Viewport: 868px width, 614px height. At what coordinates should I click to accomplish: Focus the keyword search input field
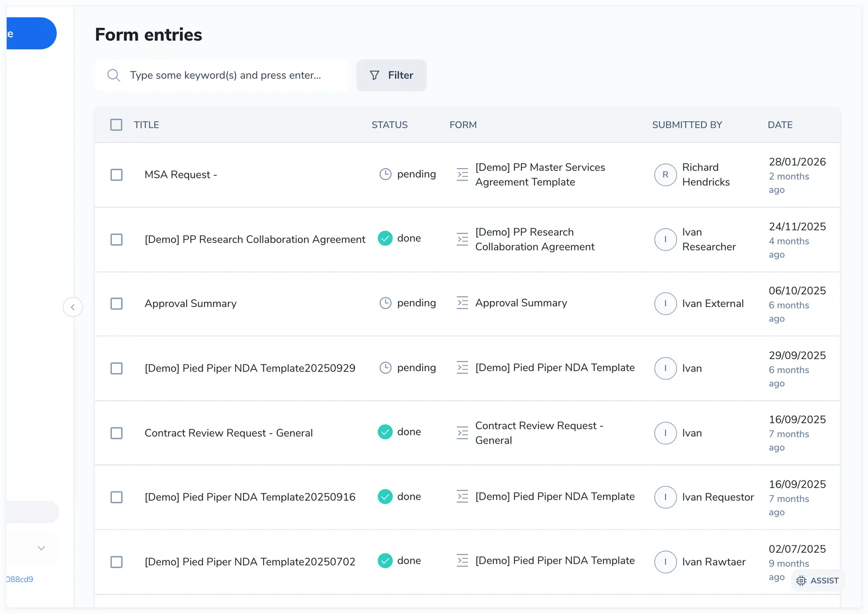point(222,75)
